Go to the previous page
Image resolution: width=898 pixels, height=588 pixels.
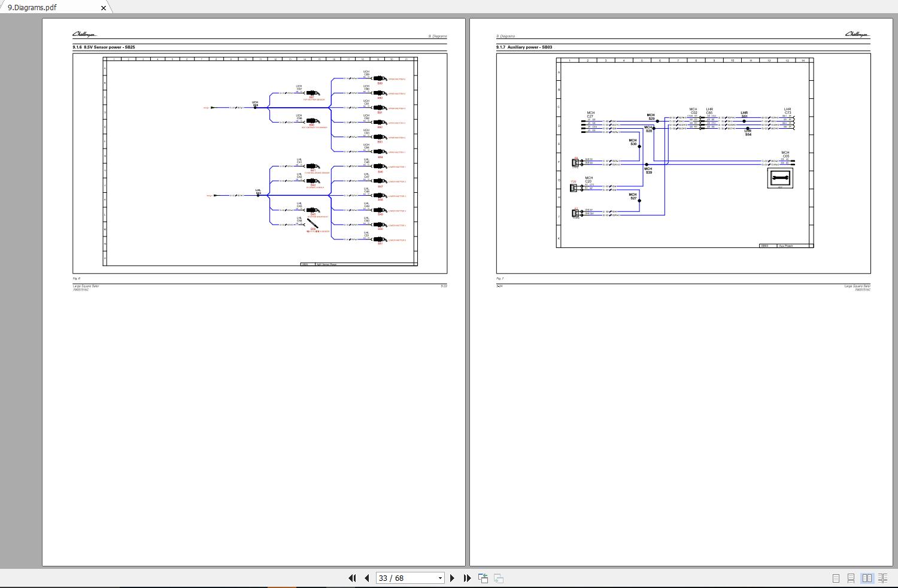[367, 578]
